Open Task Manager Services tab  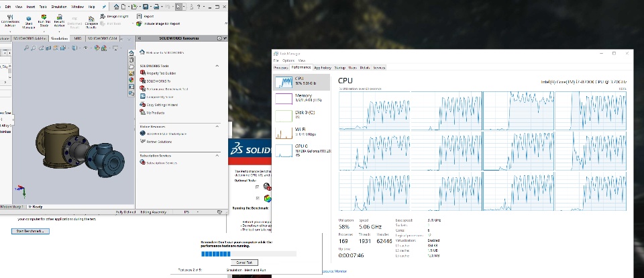[x=378, y=67]
